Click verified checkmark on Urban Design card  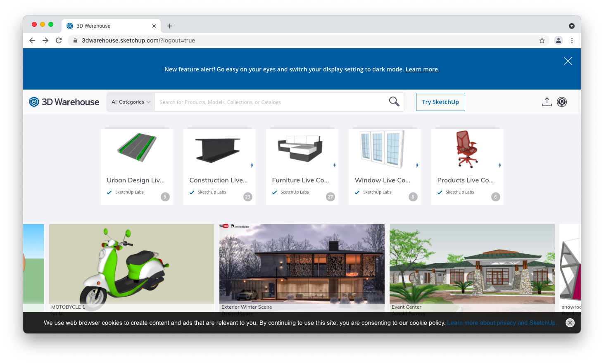click(x=109, y=192)
